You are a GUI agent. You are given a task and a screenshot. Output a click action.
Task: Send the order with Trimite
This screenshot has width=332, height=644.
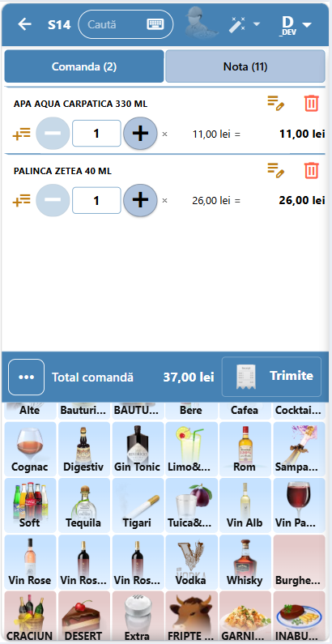pos(272,377)
